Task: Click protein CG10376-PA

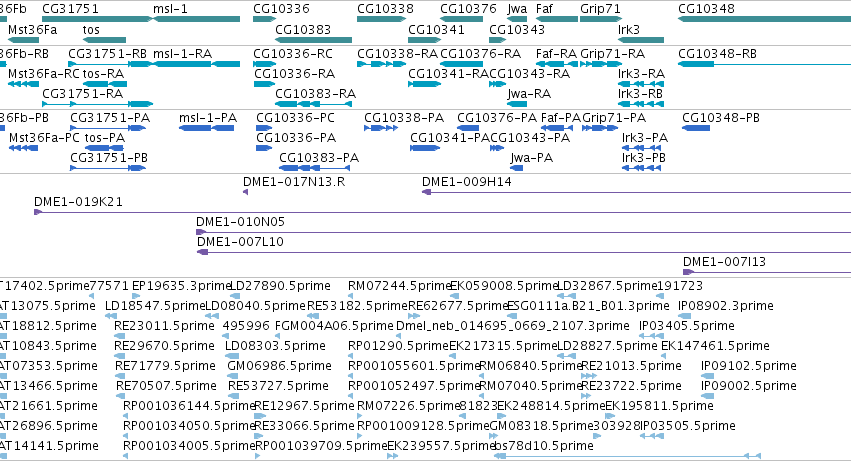Action: click(497, 118)
